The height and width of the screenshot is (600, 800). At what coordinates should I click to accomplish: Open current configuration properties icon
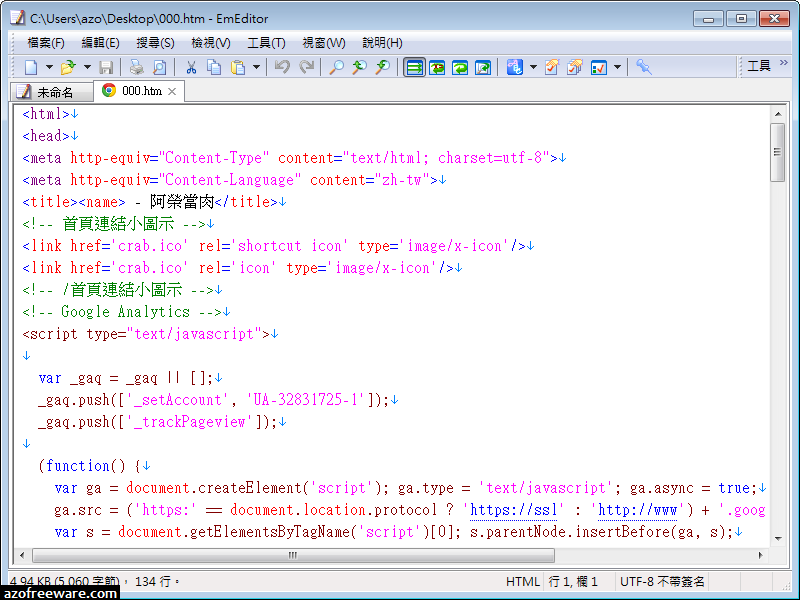(x=552, y=67)
